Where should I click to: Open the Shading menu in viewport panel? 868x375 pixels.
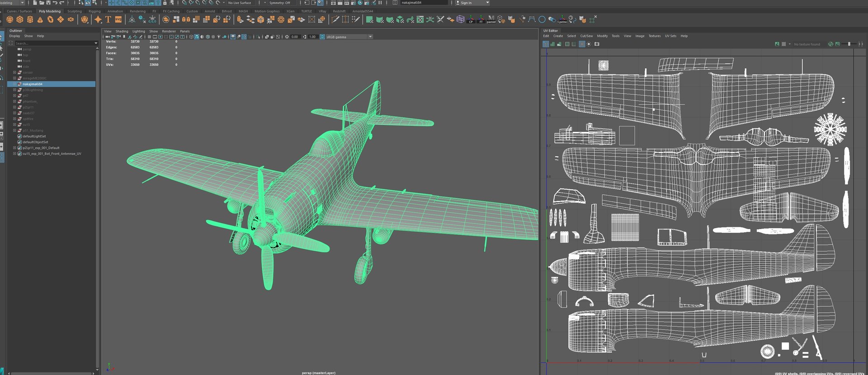[x=122, y=31]
